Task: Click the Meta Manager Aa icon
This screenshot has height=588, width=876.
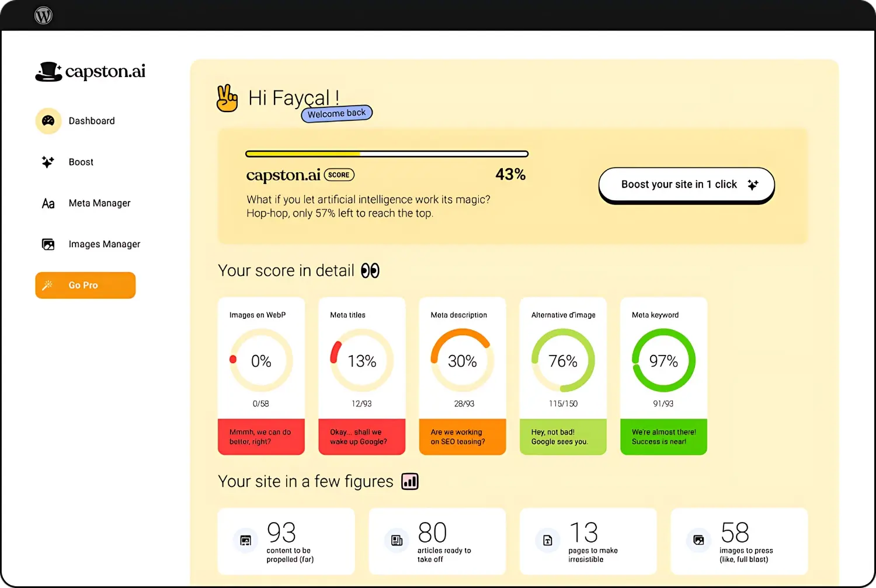Action: tap(48, 203)
